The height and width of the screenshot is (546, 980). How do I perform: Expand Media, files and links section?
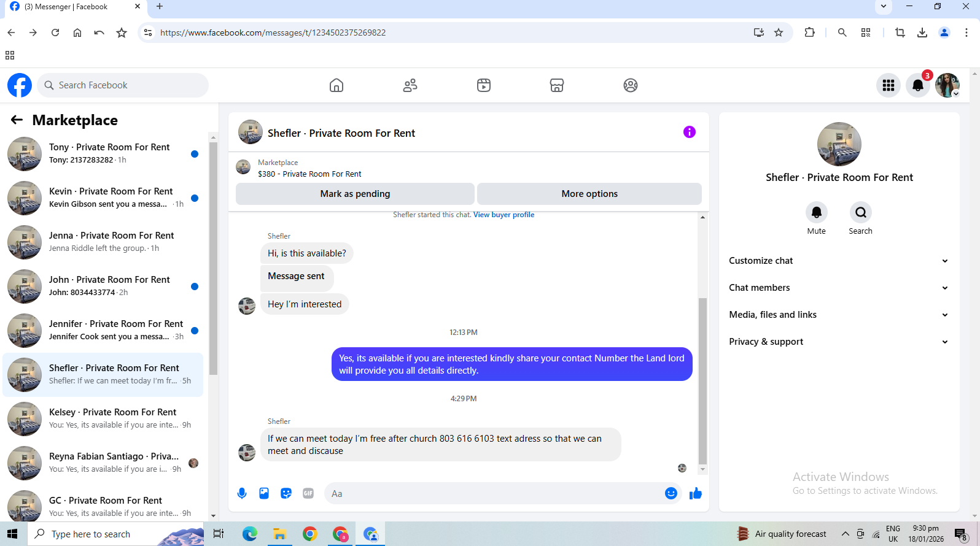coord(839,315)
